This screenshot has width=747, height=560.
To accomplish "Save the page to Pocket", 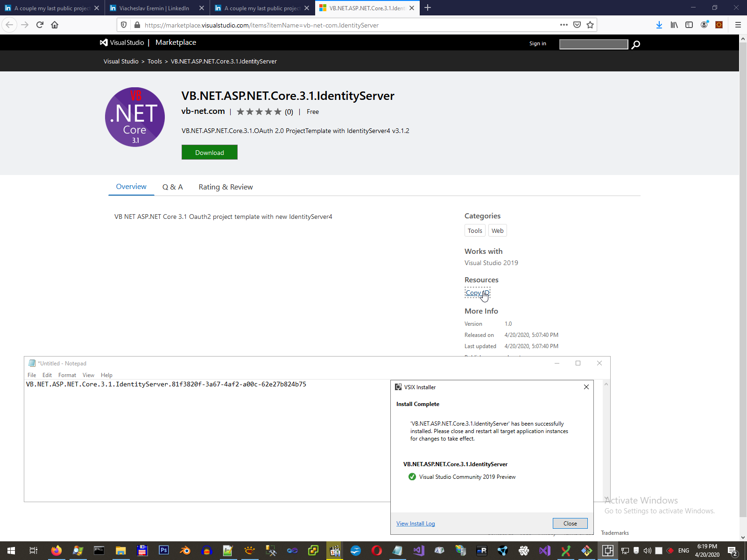I will (577, 25).
